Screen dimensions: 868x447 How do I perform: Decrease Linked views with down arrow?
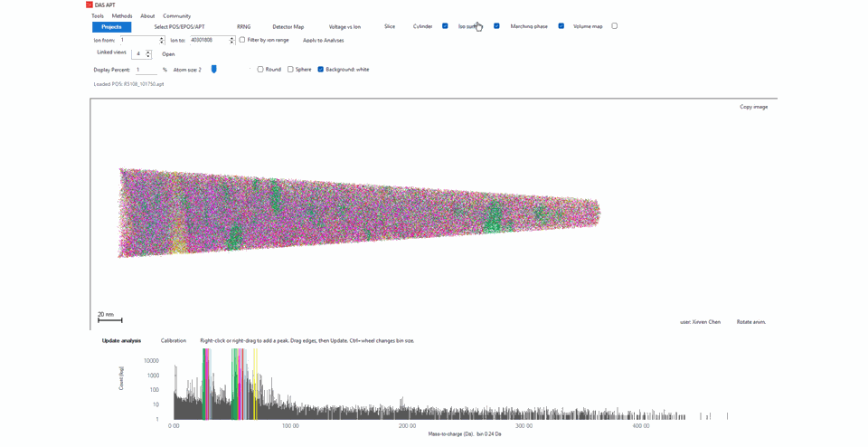(x=148, y=56)
